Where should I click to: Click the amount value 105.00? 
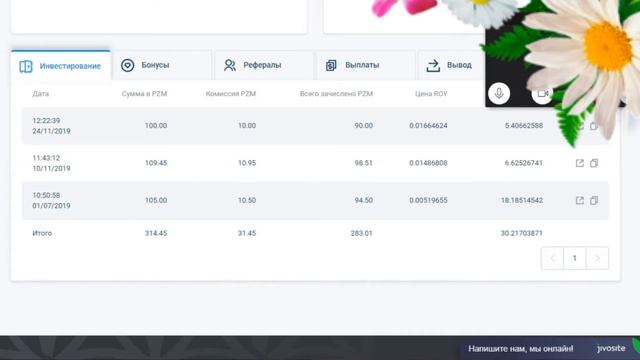pyautogui.click(x=156, y=200)
